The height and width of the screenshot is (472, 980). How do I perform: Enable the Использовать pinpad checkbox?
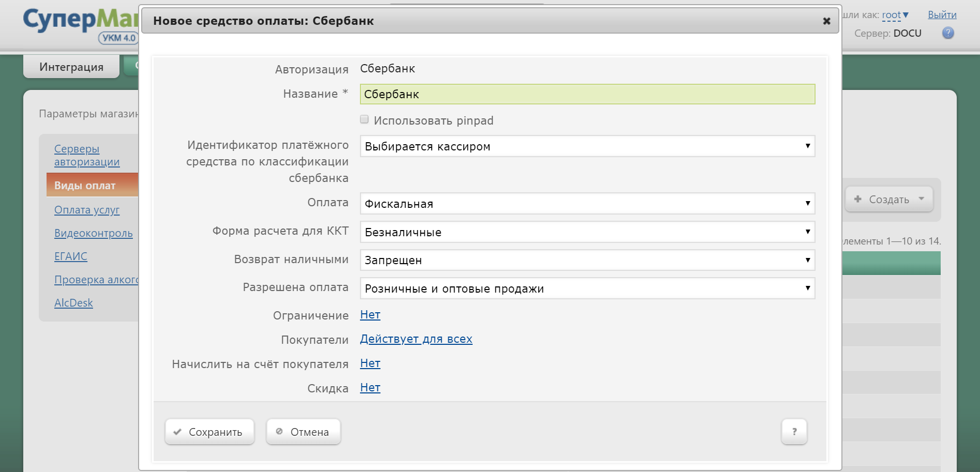tap(365, 120)
